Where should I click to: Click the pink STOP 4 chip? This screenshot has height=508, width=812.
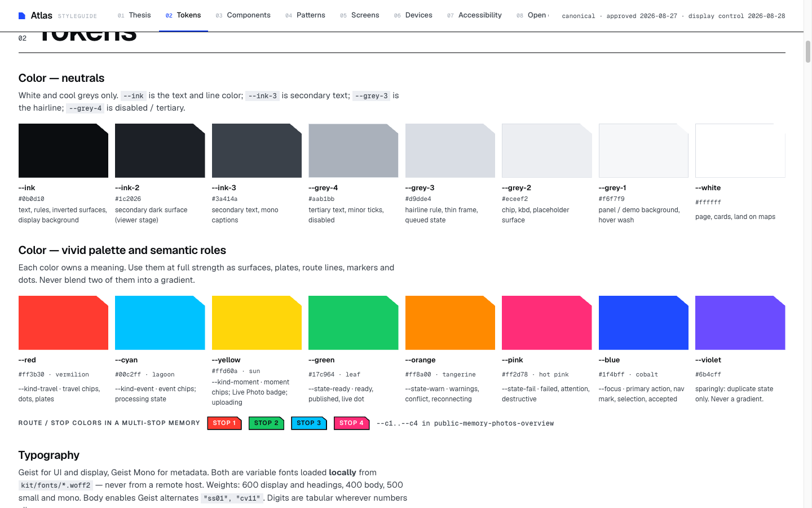click(352, 423)
